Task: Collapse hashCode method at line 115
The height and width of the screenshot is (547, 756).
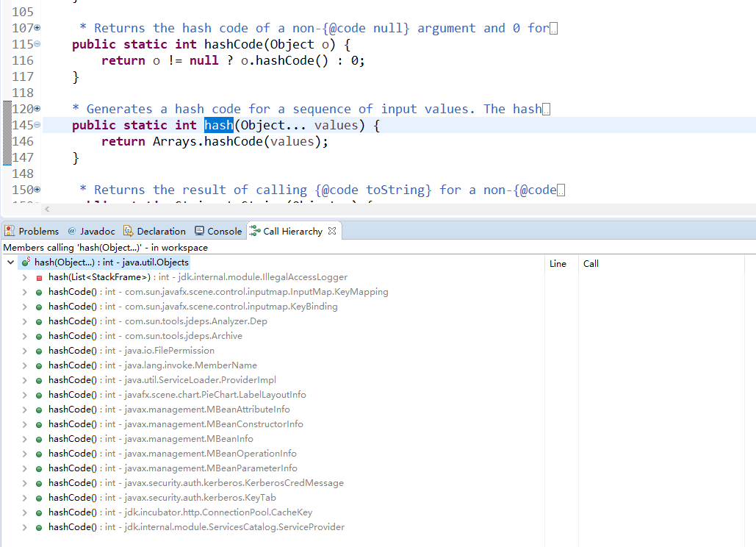Action: pyautogui.click(x=37, y=44)
